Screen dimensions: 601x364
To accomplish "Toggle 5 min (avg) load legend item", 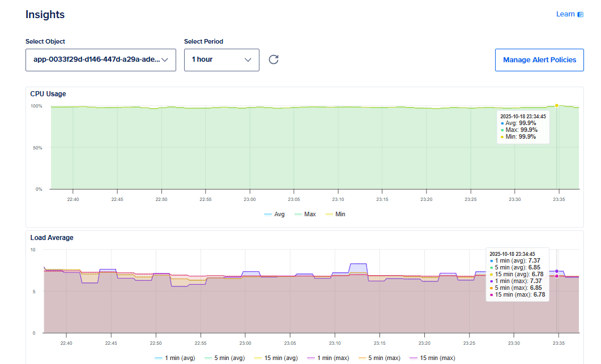I will [225, 358].
